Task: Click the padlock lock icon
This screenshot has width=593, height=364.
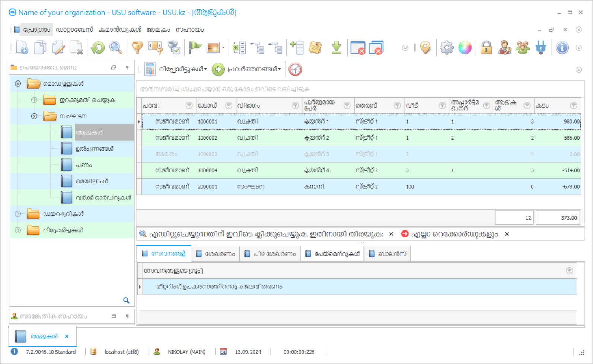Action: point(486,48)
